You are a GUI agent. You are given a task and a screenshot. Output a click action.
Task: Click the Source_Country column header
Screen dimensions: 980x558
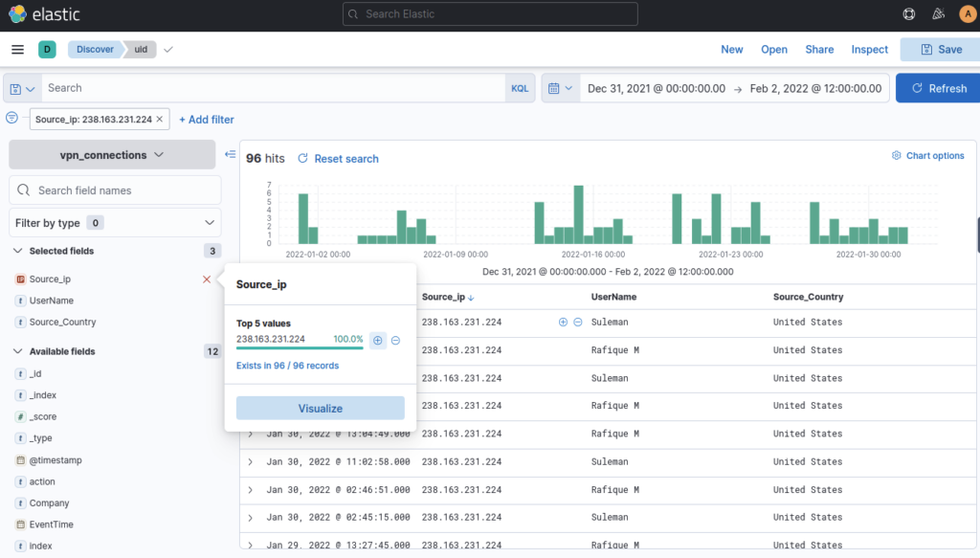[x=808, y=297]
